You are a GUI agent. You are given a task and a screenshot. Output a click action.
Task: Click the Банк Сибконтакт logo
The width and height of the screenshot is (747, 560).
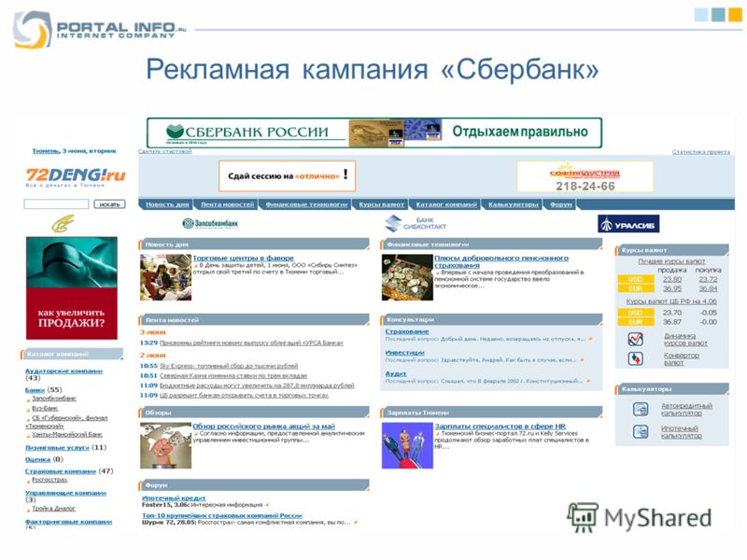[x=416, y=223]
